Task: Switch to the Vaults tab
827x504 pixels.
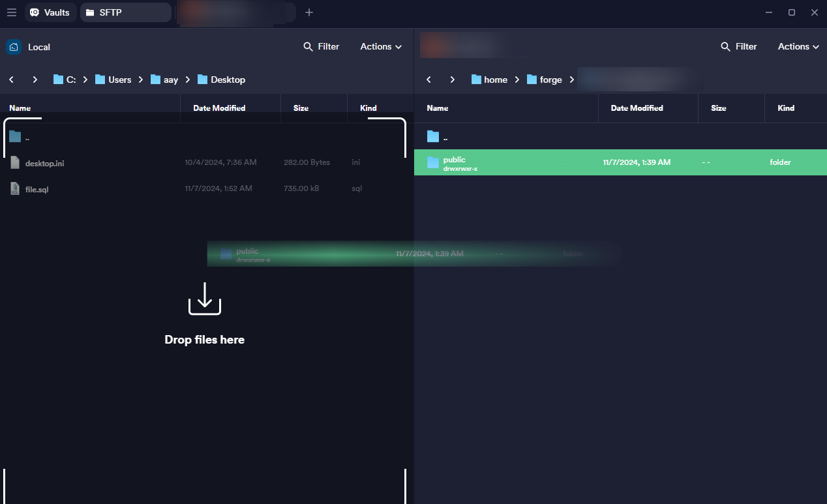Action: coord(50,12)
